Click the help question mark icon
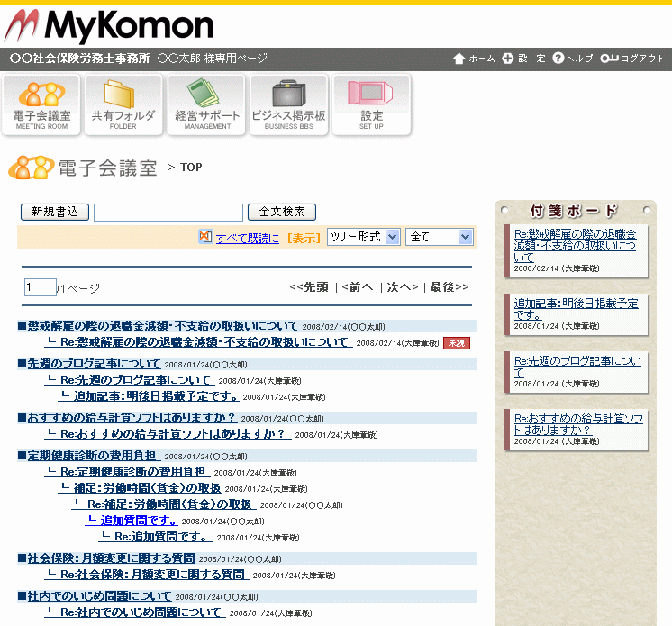The height and width of the screenshot is (626, 672). pos(558,59)
